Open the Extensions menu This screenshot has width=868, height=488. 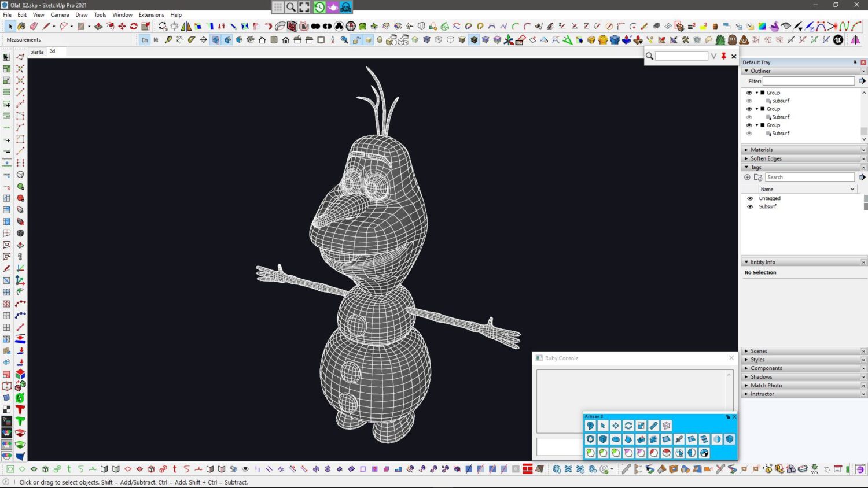[x=151, y=15]
